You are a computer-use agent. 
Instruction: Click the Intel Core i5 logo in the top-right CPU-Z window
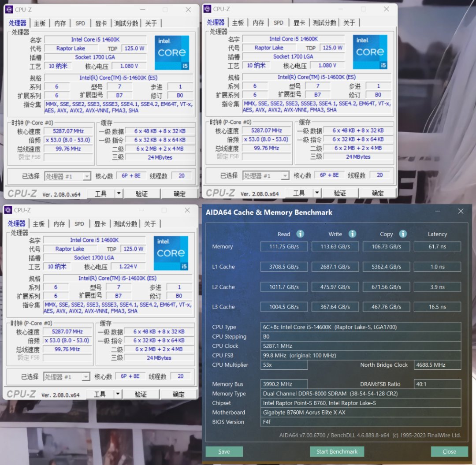(x=370, y=52)
